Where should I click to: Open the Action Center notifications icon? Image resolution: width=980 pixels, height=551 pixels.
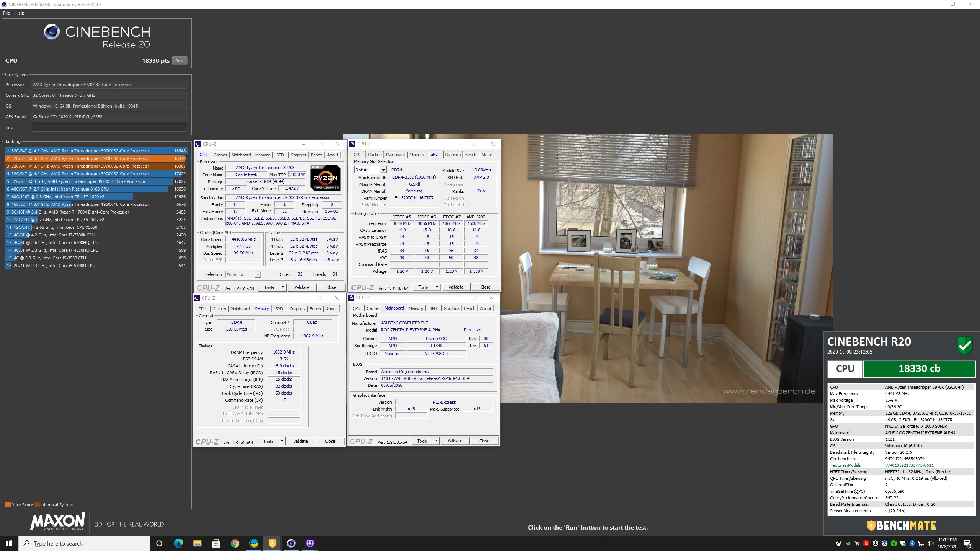click(968, 543)
